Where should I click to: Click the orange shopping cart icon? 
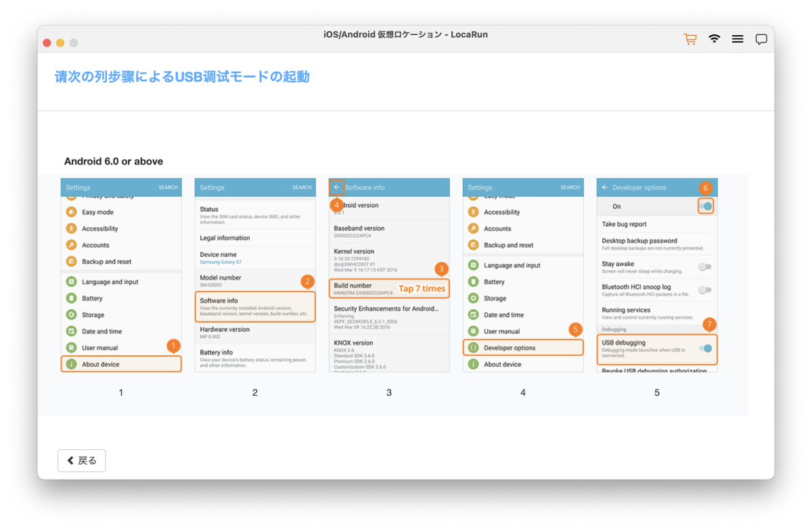pos(690,39)
